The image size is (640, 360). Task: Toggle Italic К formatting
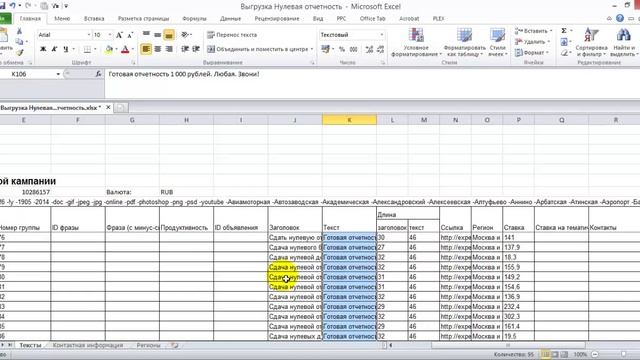point(54,49)
